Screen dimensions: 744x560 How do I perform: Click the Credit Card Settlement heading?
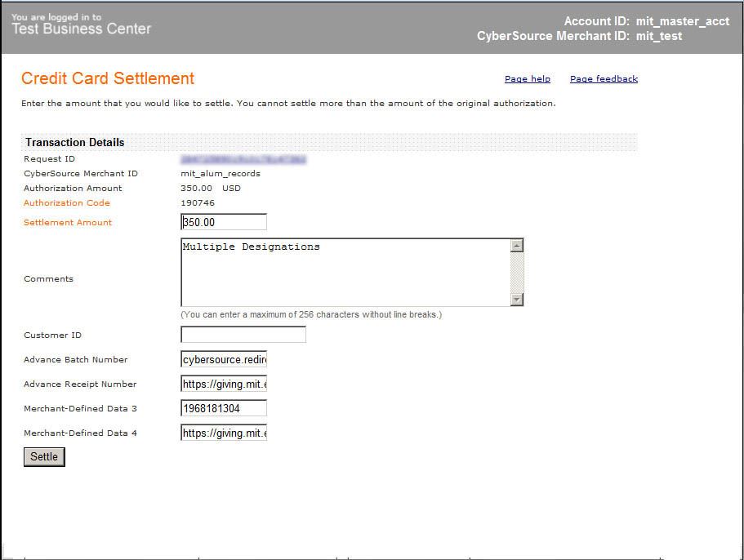coord(108,79)
